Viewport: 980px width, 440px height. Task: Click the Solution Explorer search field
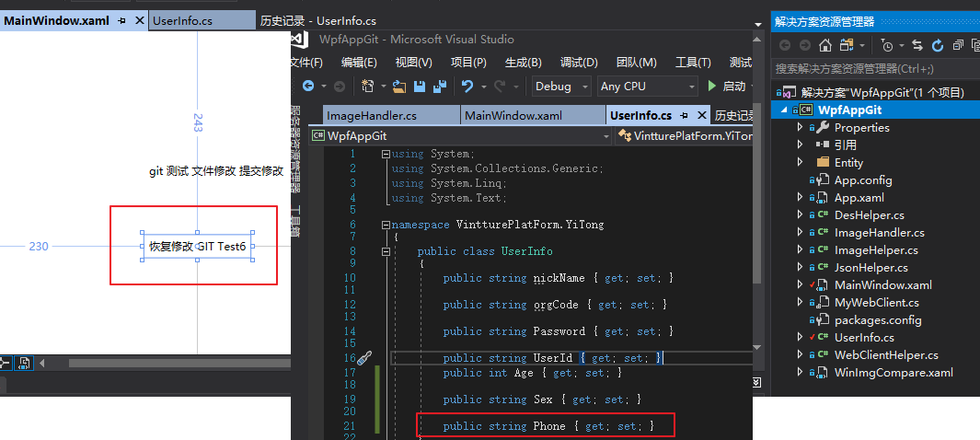coord(875,69)
